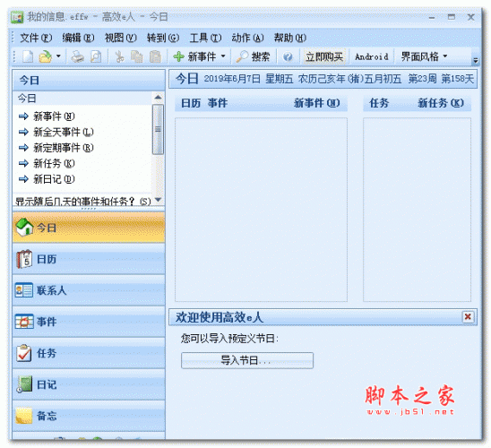Open the 帮助(H) menu
Screen dimensions: 491x448
[x=290, y=38]
